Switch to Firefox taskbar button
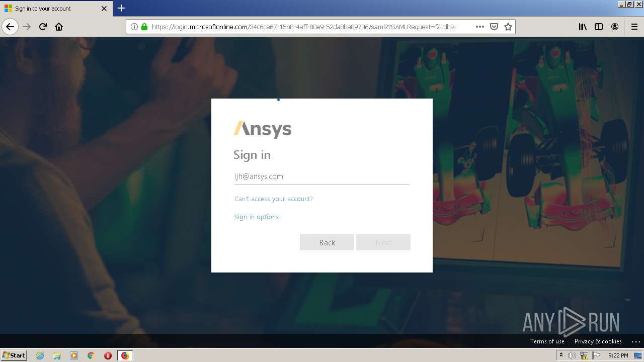This screenshot has height=362, width=644. pyautogui.click(x=125, y=355)
